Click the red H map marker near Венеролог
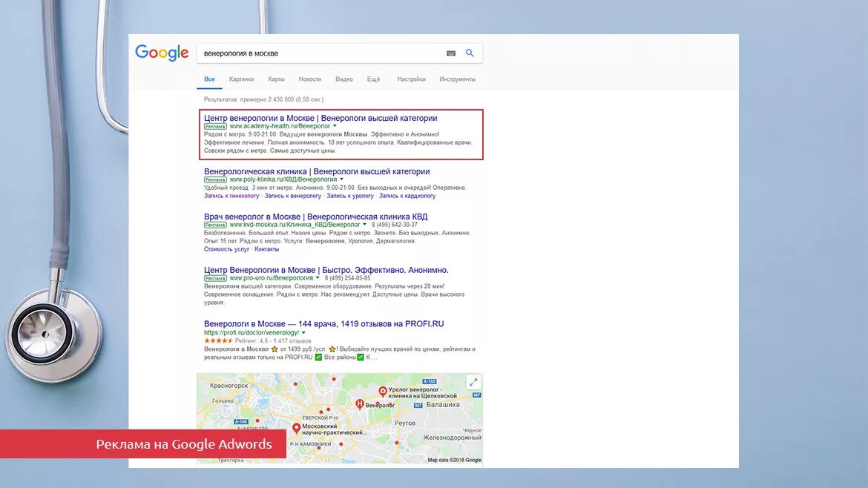This screenshot has height=488, width=868. coord(360,404)
